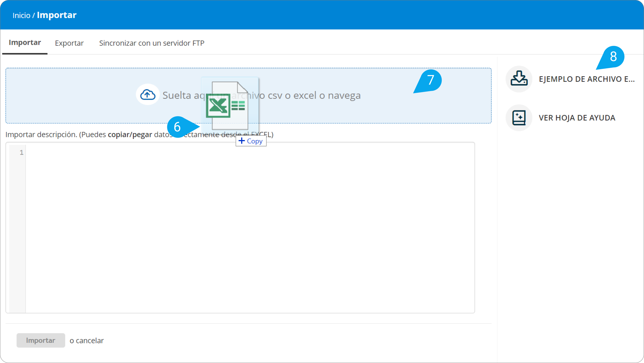Switch to the Importar tab
Screen dimensions: 644x363
point(25,43)
